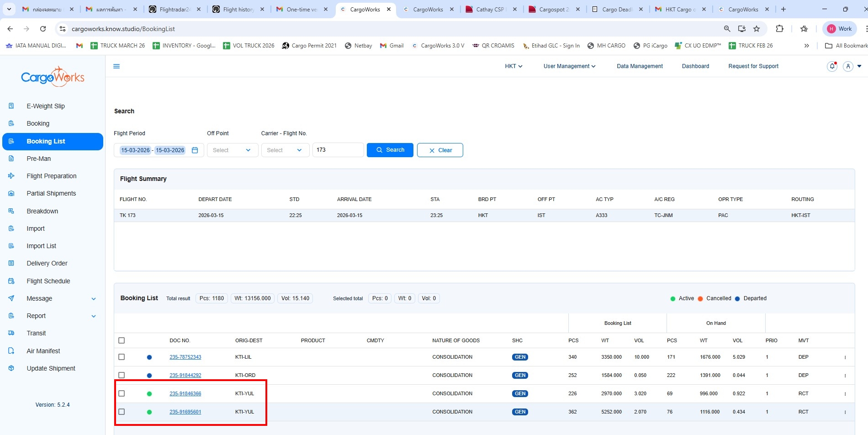Click the hamburger menu icon to collapse sidebar
Viewport: 868px width, 435px height.
click(116, 66)
